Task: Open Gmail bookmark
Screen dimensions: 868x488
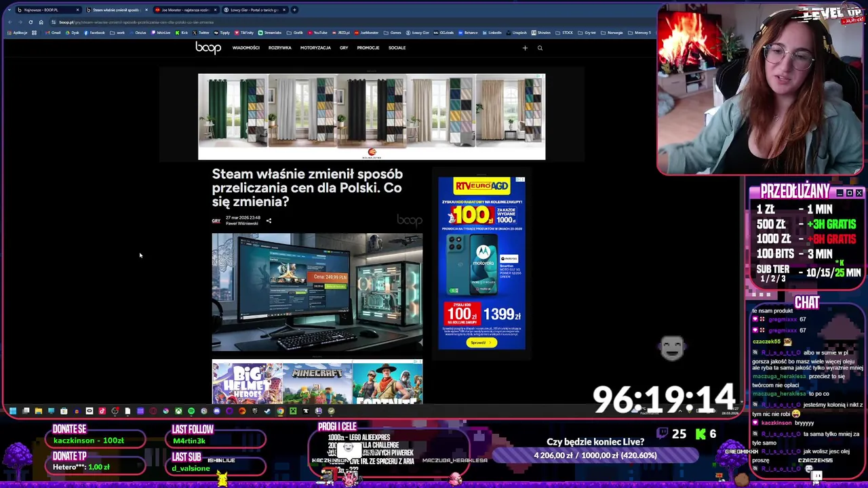Action: coord(53,33)
